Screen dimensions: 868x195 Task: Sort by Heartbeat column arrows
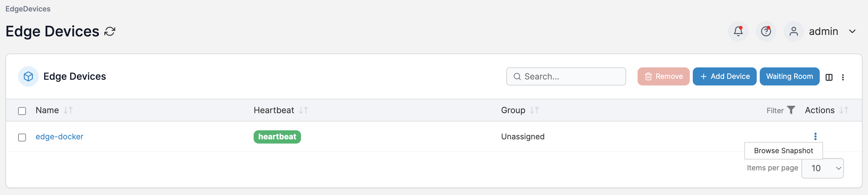pos(303,110)
